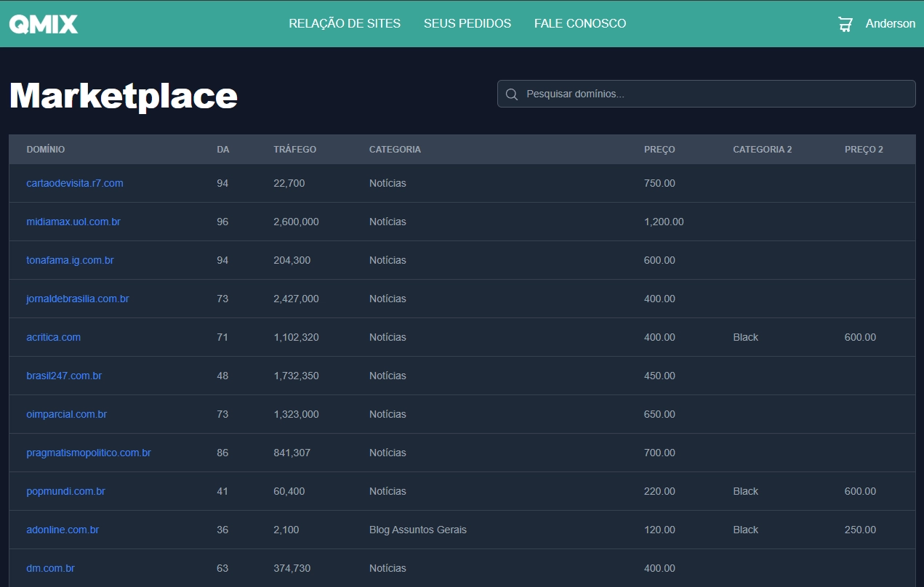Select Black category in popmundi row
The height and width of the screenshot is (587, 924).
click(x=746, y=491)
